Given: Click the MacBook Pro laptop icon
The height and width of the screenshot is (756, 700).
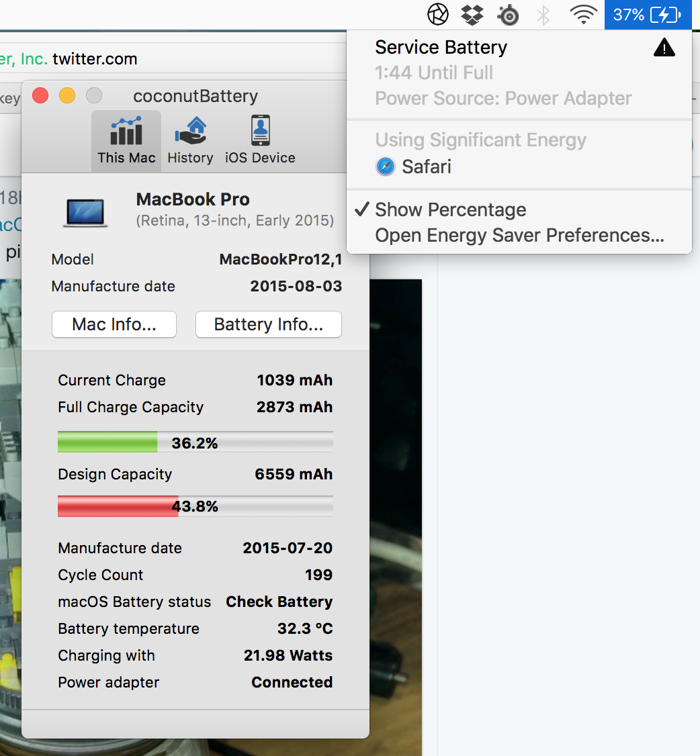Looking at the screenshot, I should [85, 213].
